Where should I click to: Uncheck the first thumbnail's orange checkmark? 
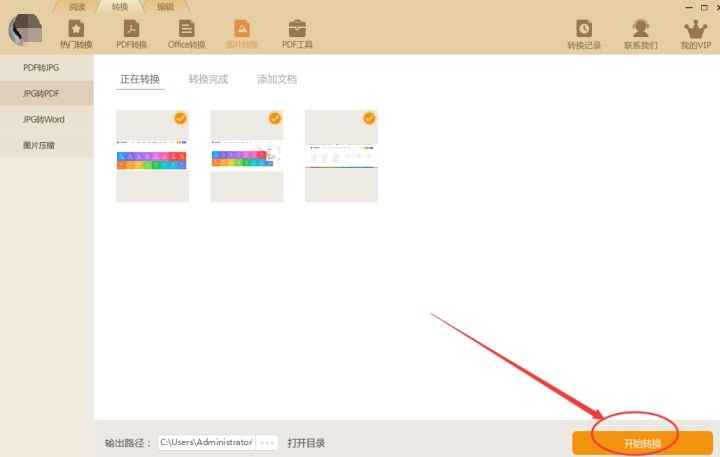coord(180,118)
